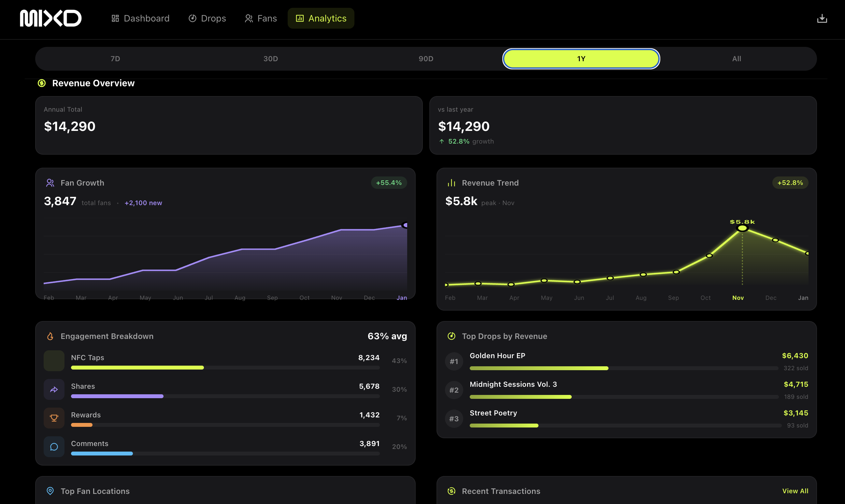Click the Revenue Trend bars icon

(451, 183)
